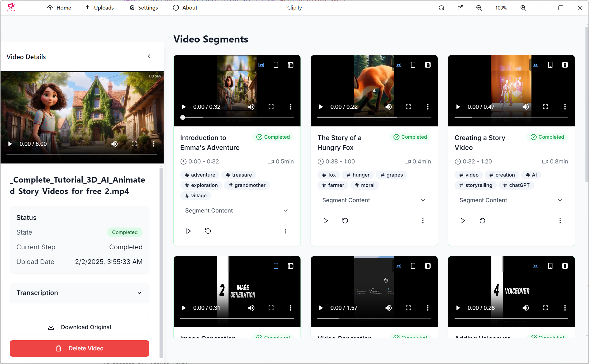
Task: Regenerate the Hungry Fox segment
Action: click(x=345, y=221)
